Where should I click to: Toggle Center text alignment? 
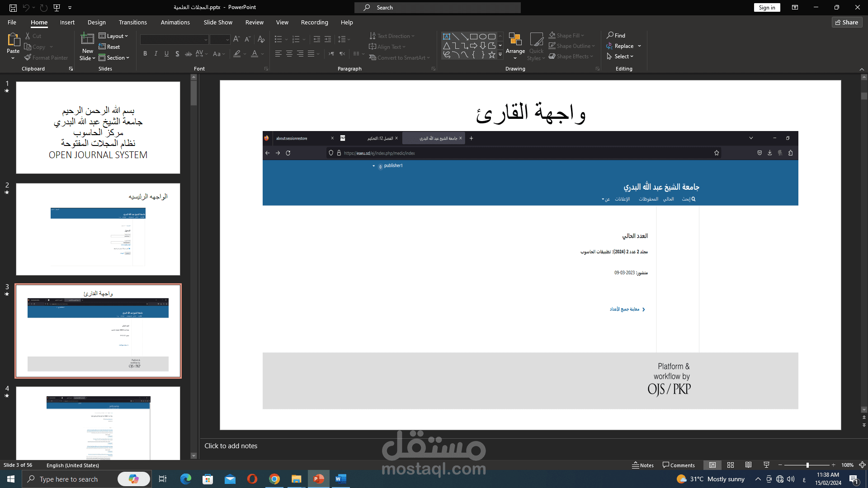coord(289,54)
